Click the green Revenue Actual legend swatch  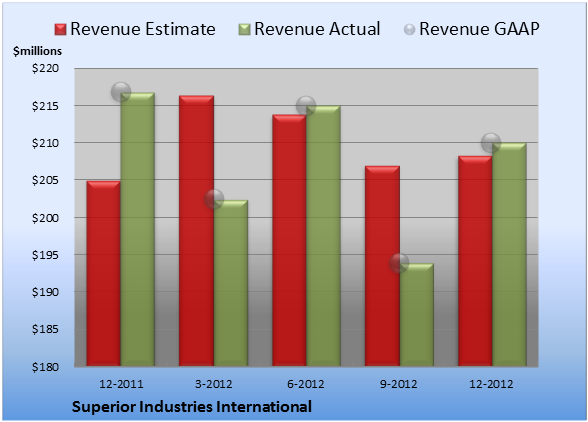pyautogui.click(x=244, y=30)
